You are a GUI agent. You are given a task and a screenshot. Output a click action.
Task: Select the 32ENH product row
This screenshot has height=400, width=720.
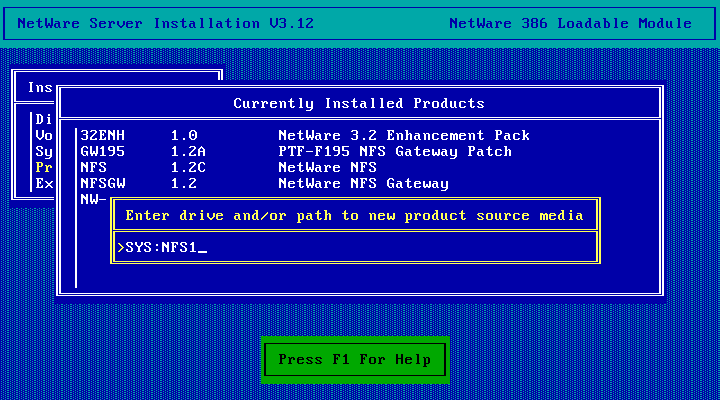pyautogui.click(x=305, y=135)
